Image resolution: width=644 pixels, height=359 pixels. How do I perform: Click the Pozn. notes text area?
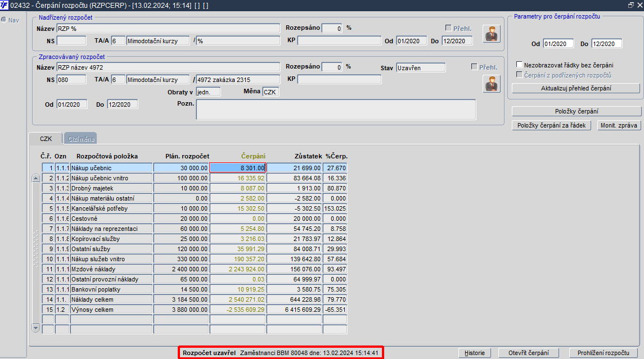click(x=336, y=110)
